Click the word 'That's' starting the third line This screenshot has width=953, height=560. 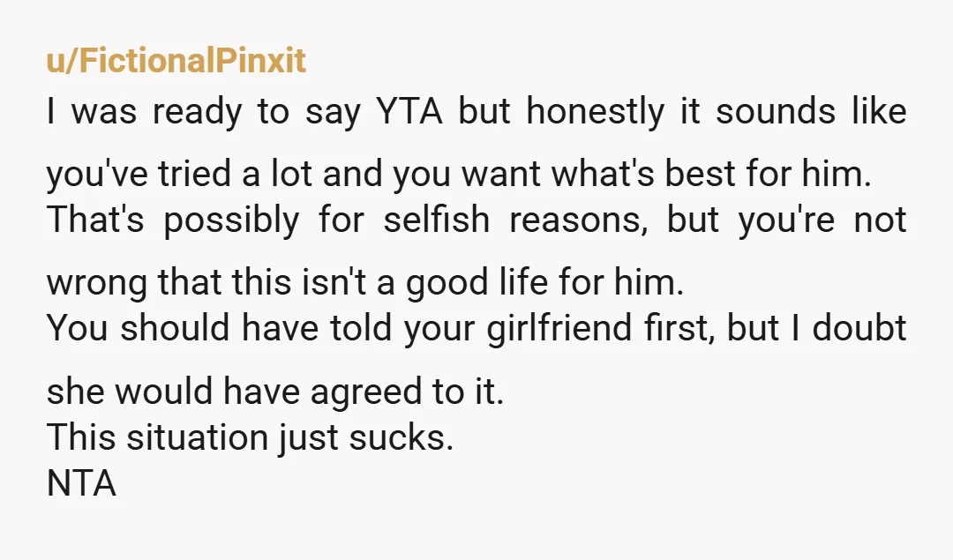click(94, 220)
